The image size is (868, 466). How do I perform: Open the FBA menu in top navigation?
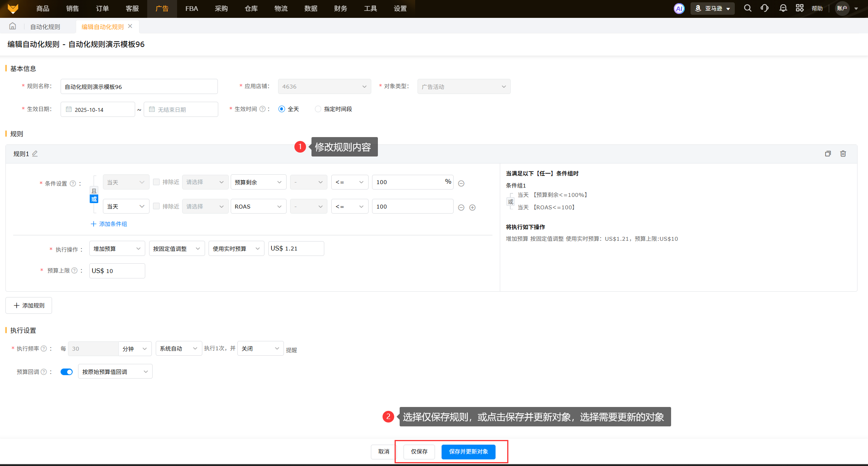coord(191,9)
